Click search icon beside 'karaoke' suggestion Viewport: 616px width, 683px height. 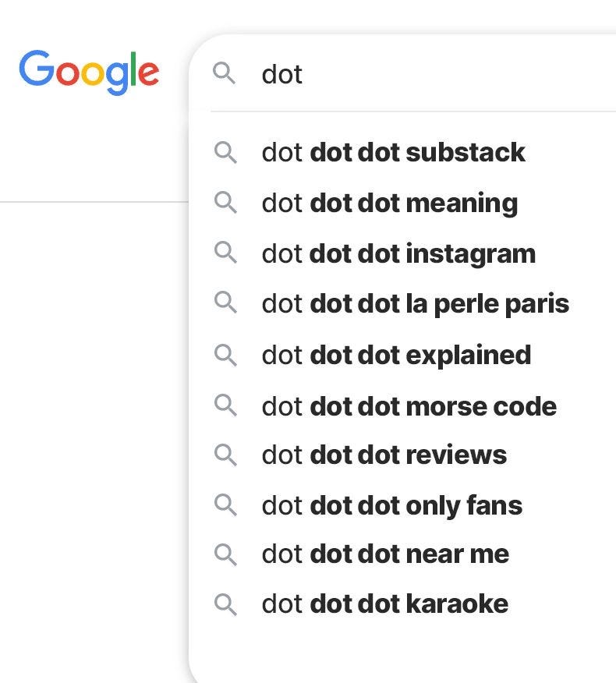(225, 603)
